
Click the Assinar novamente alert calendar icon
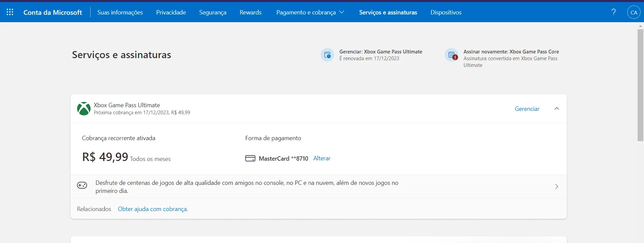451,55
